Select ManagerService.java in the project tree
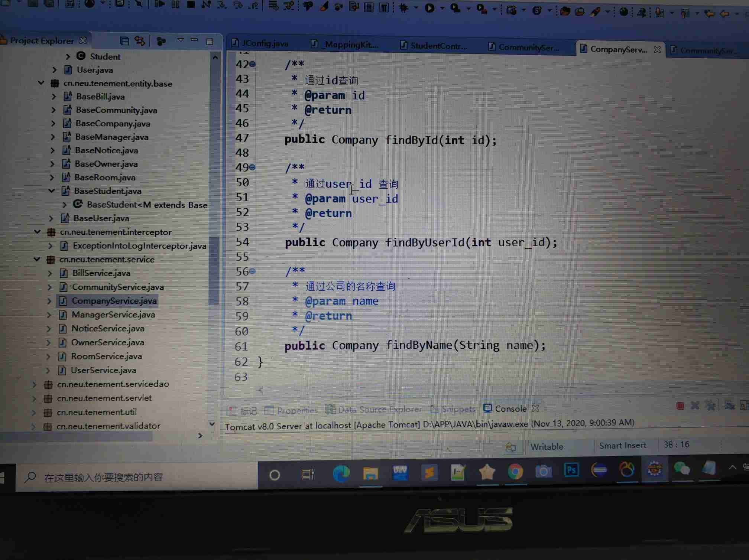Image resolution: width=749 pixels, height=560 pixels. click(113, 315)
